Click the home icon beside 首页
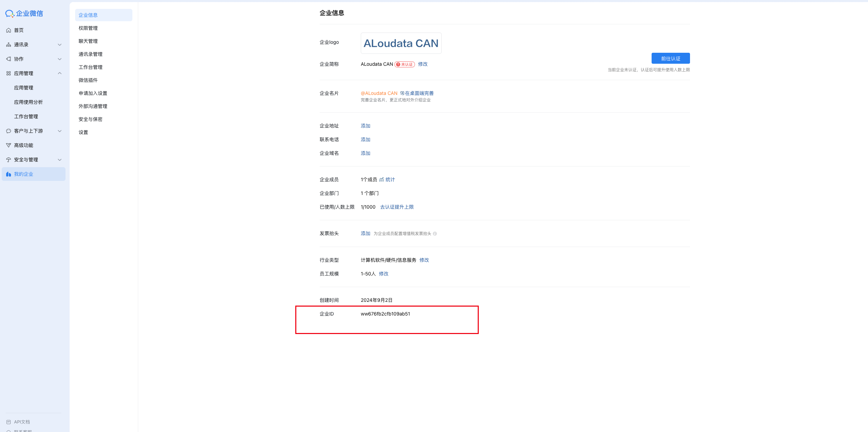Viewport: 868px width, 432px height. point(9,30)
